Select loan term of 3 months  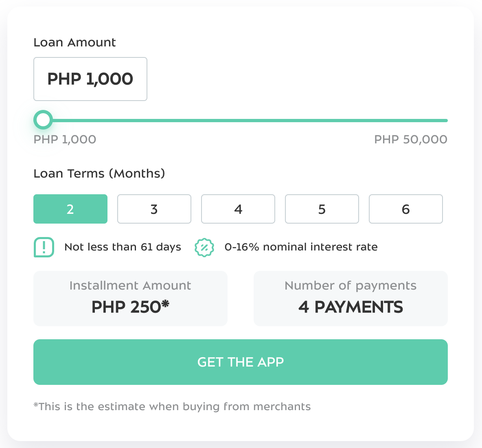pyautogui.click(x=154, y=209)
